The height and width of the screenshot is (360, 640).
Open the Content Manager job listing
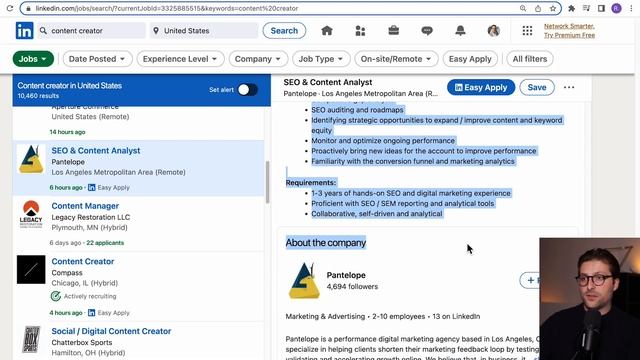tap(85, 206)
